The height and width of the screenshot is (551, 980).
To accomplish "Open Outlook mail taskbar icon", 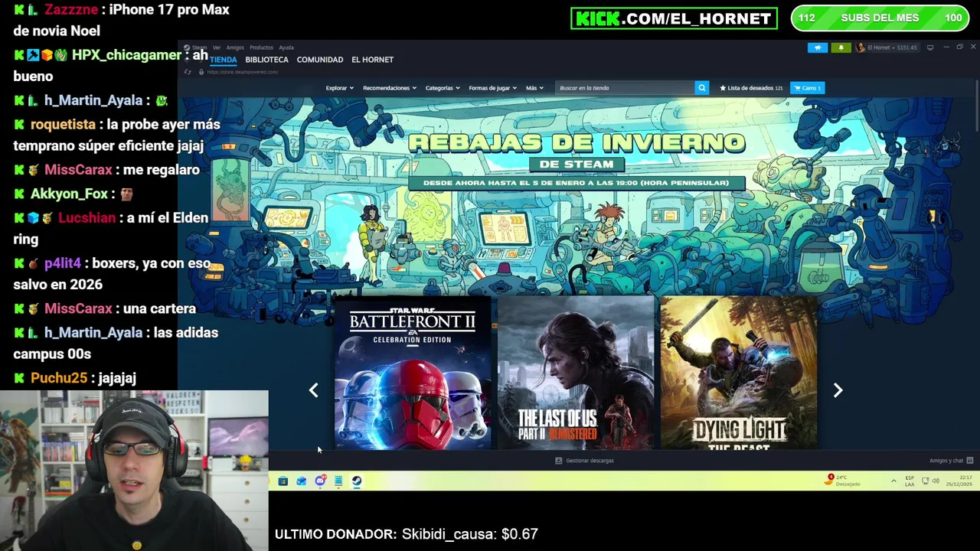I will coord(302,481).
